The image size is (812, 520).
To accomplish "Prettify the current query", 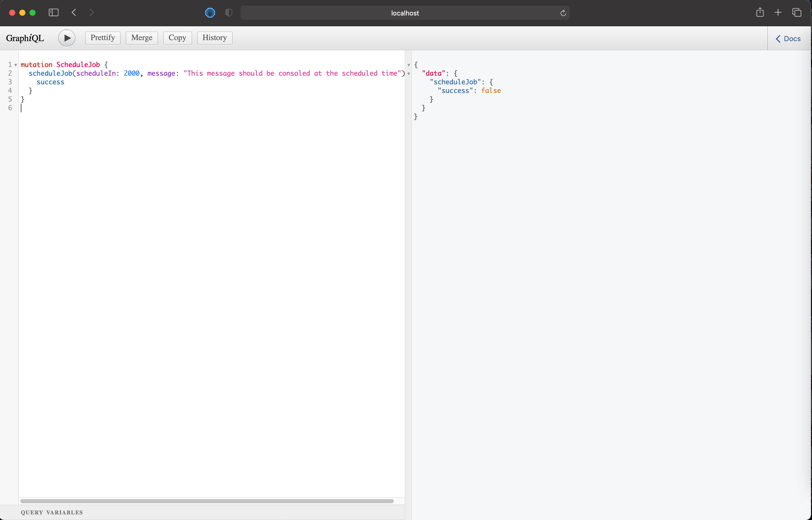I will [102, 38].
